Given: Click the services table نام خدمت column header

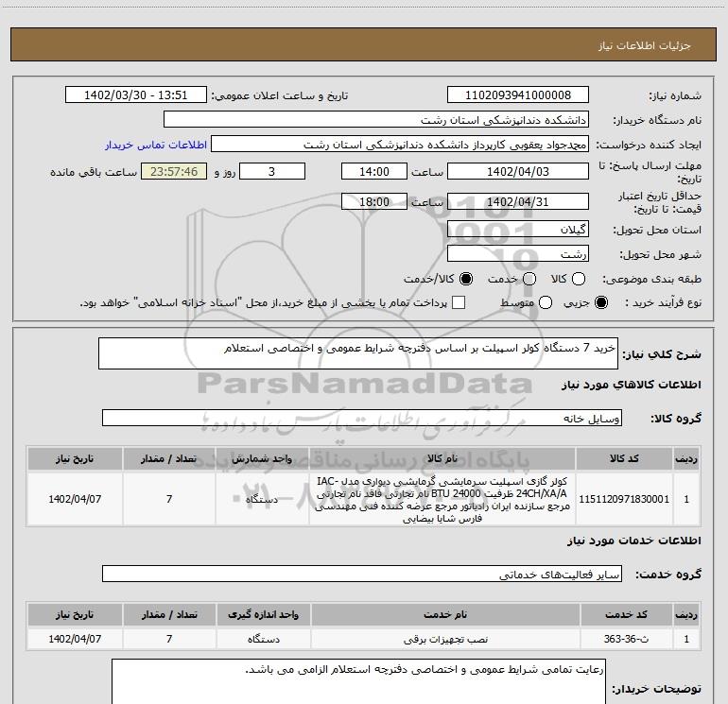Looking at the screenshot, I should tap(445, 614).
